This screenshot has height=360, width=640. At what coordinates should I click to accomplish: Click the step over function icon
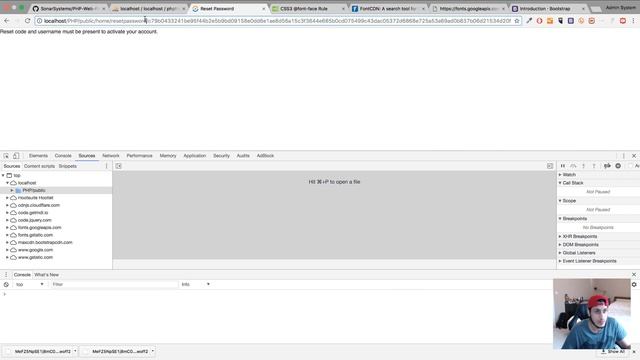pyautogui.click(x=573, y=166)
